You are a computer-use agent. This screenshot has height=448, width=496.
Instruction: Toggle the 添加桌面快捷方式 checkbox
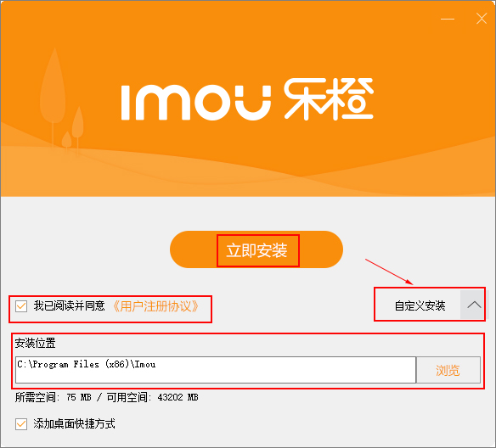pyautogui.click(x=21, y=424)
